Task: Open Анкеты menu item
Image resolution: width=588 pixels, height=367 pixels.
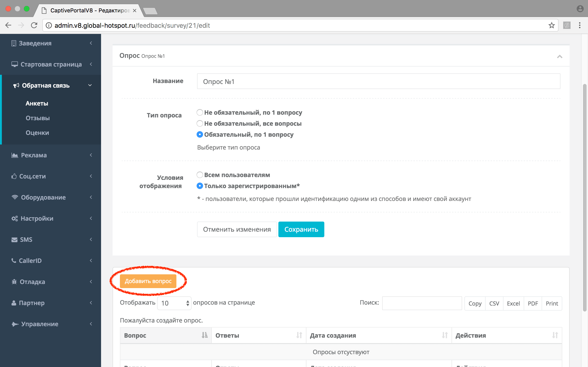Action: (37, 103)
